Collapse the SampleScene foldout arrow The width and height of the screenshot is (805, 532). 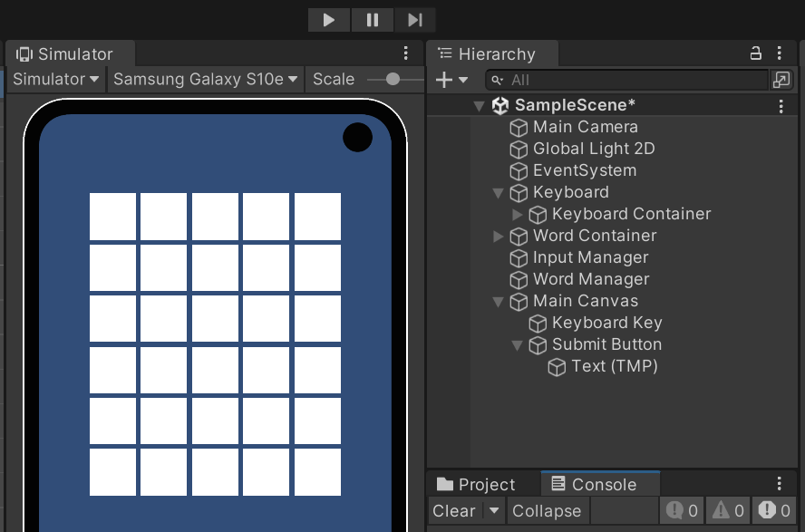tap(479, 106)
